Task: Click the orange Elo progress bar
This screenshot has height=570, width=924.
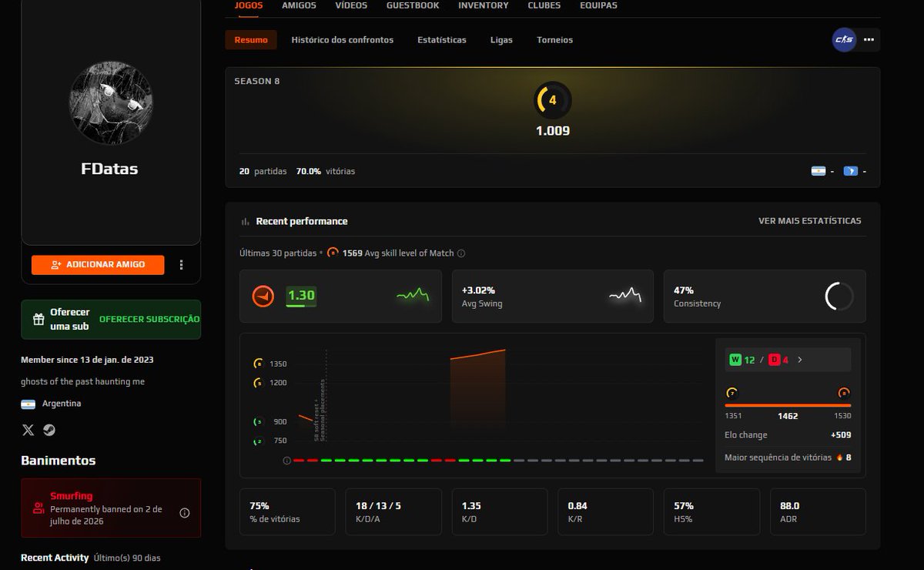Action: [788, 405]
